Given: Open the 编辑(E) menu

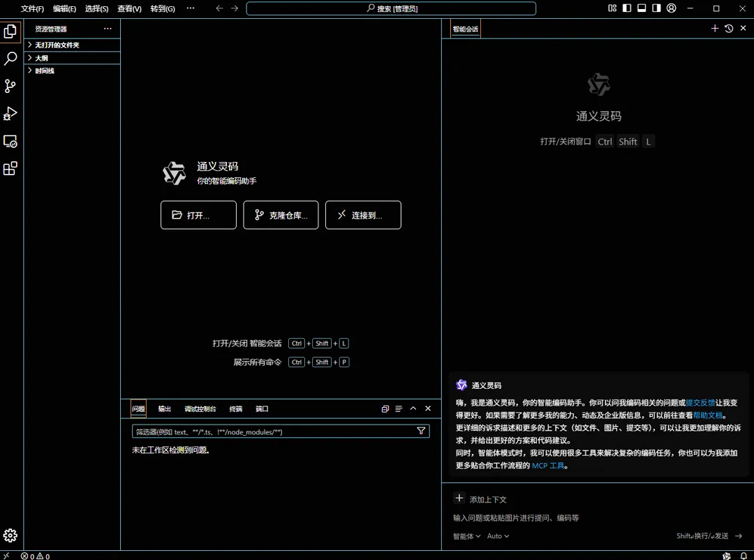Looking at the screenshot, I should [64, 8].
